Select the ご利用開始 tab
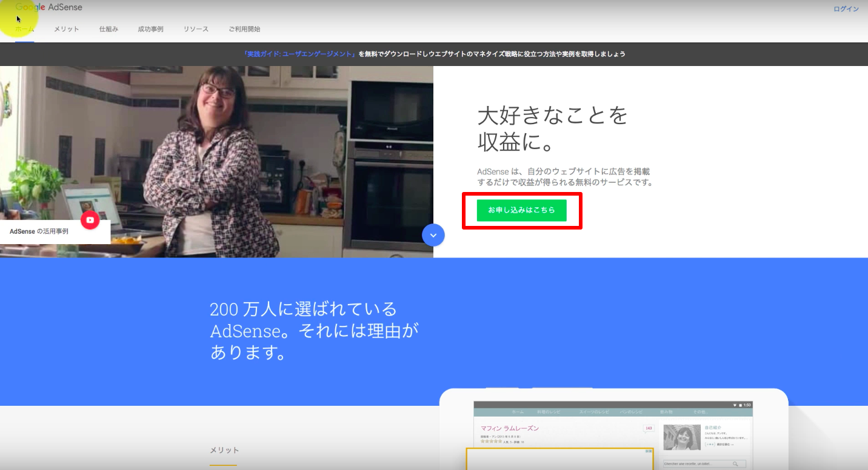 click(x=244, y=29)
